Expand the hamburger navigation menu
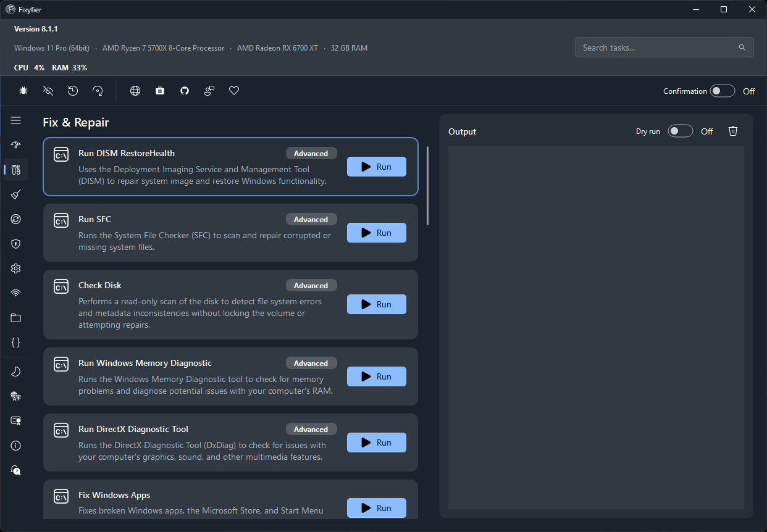 coord(16,120)
